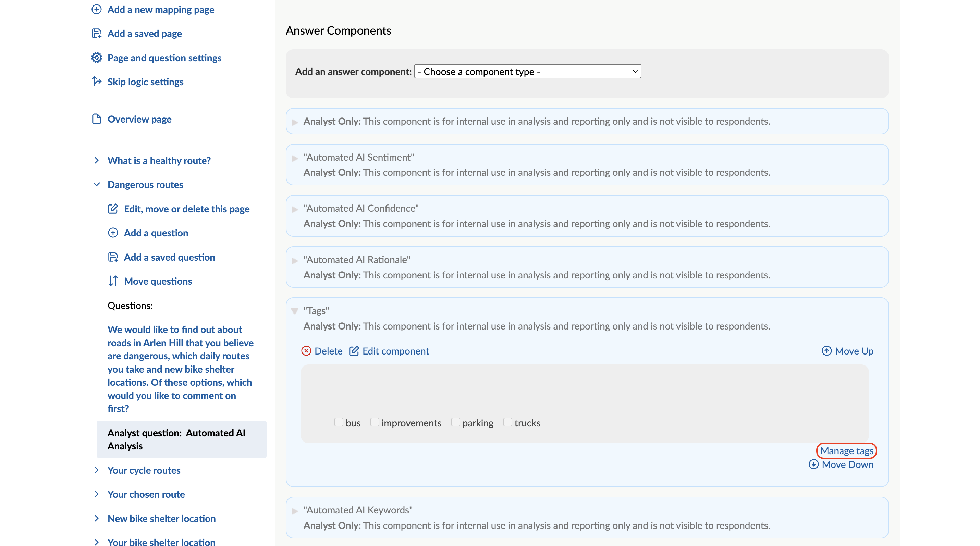The image size is (980, 546).
Task: Expand the Your chosen route chevron
Action: (x=97, y=494)
